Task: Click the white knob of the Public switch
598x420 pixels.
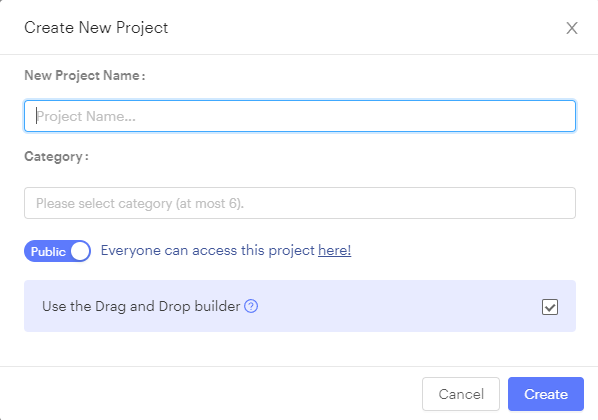Action: (80, 251)
